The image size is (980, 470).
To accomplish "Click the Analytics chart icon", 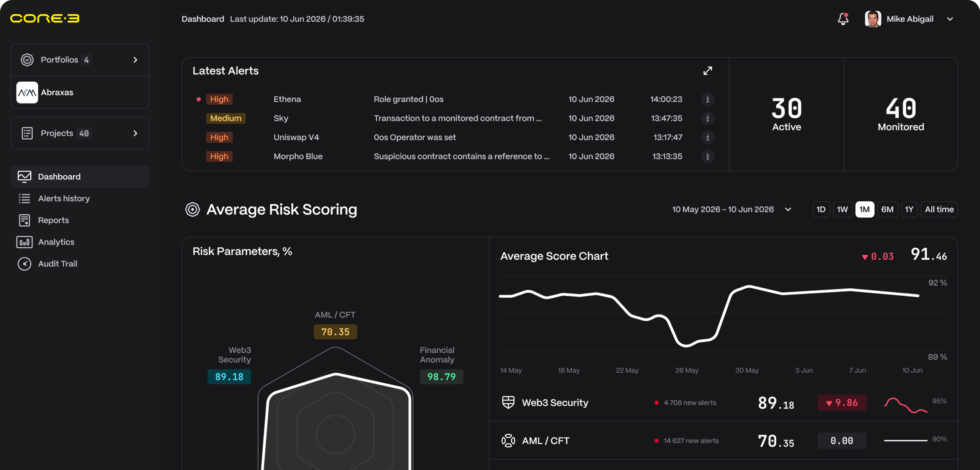I will [x=24, y=242].
